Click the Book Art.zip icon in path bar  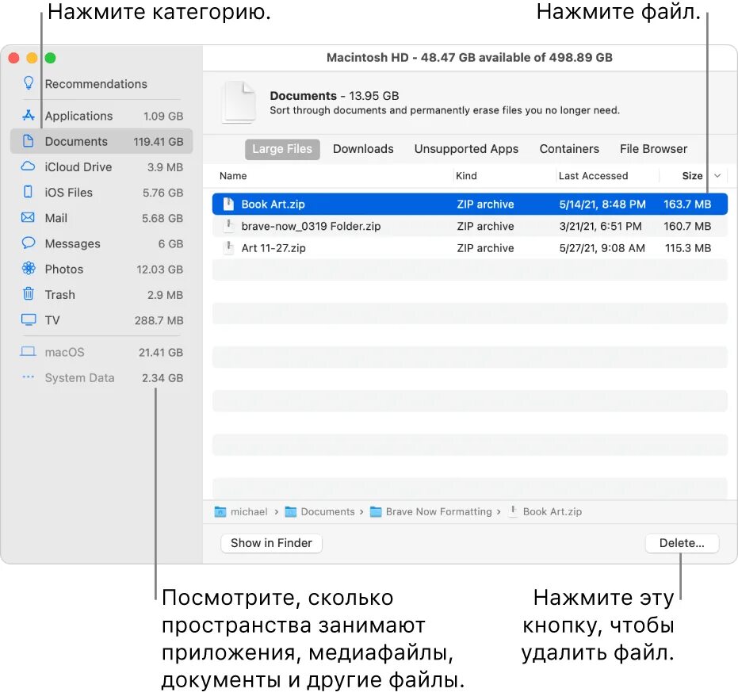click(x=513, y=511)
